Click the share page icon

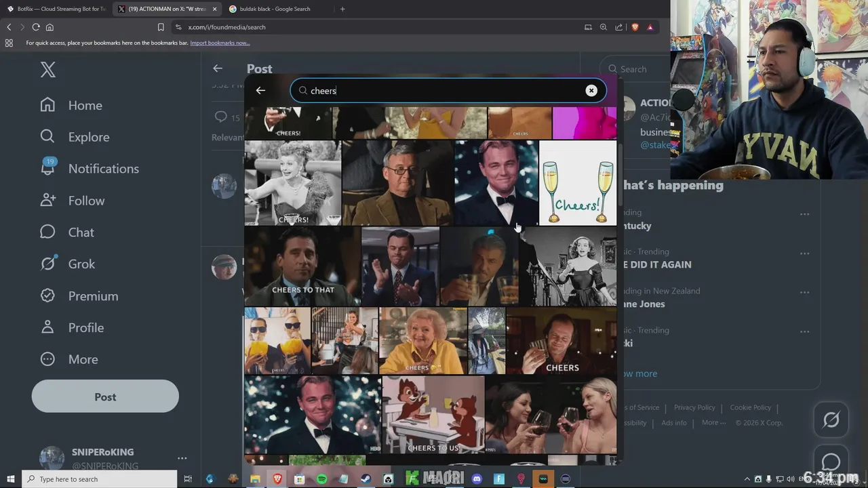coord(618,27)
